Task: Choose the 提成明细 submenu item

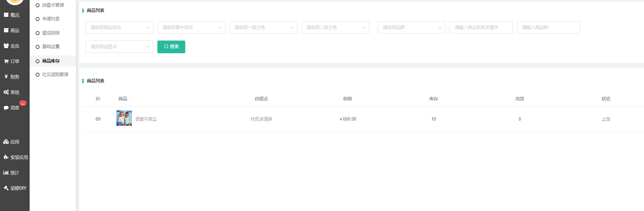Action: click(51, 33)
